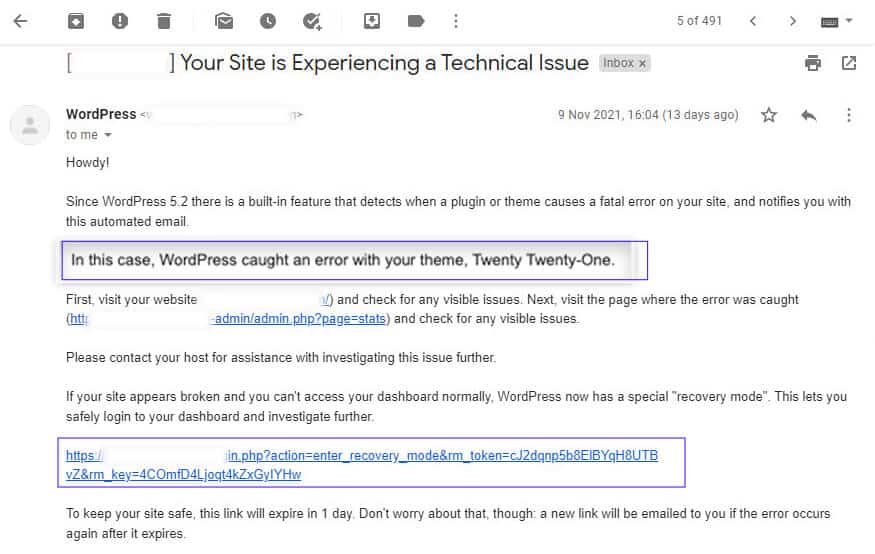Open message More options menu
This screenshot has height=554, width=875.
849,115
